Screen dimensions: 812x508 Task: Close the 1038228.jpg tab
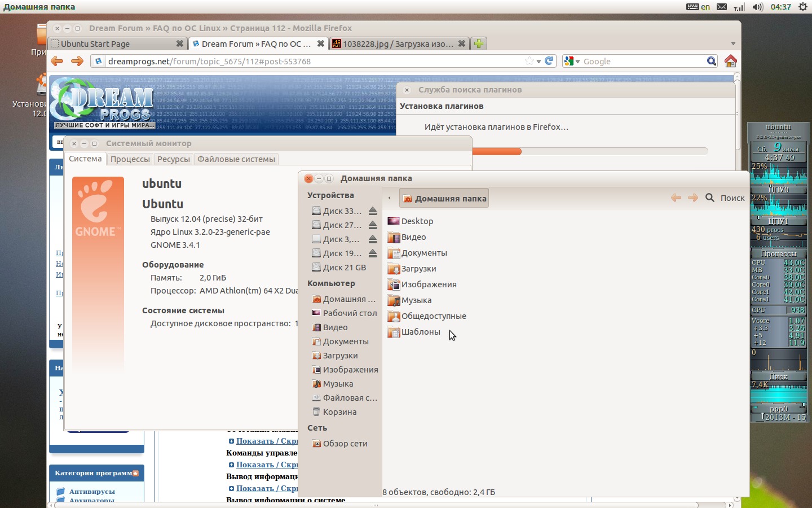tap(461, 43)
